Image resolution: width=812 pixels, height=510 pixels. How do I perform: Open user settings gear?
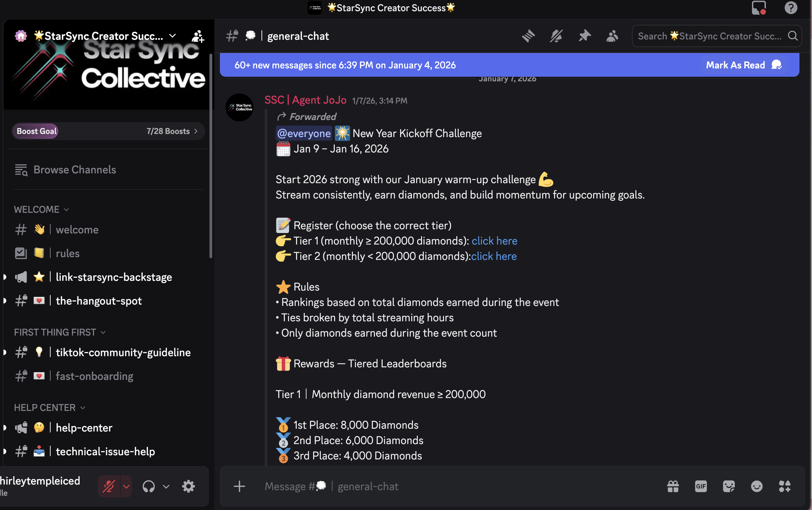(189, 486)
